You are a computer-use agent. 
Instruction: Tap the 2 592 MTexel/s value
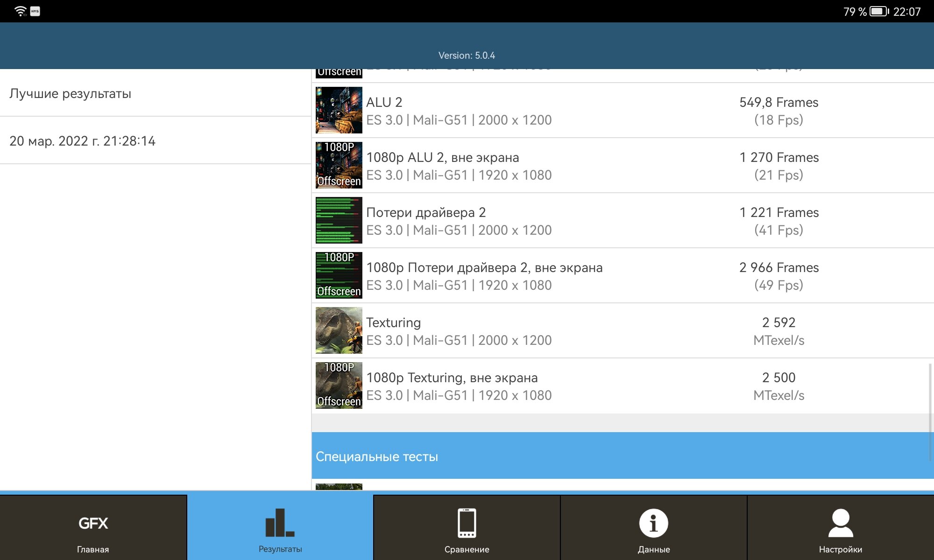click(779, 331)
